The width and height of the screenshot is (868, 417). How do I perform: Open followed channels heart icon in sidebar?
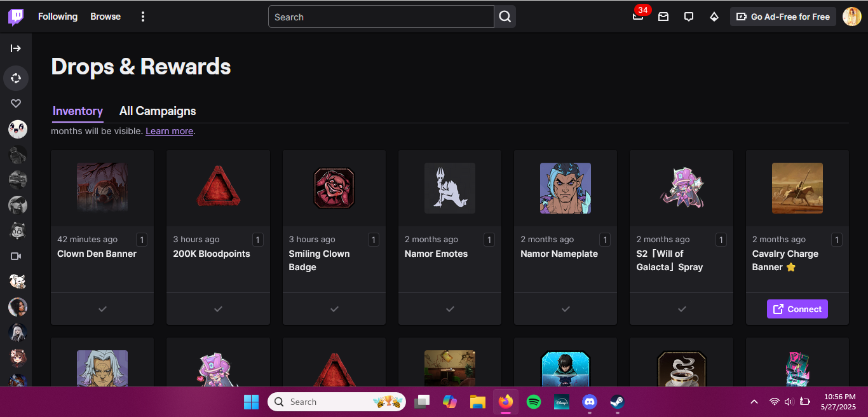pyautogui.click(x=16, y=103)
